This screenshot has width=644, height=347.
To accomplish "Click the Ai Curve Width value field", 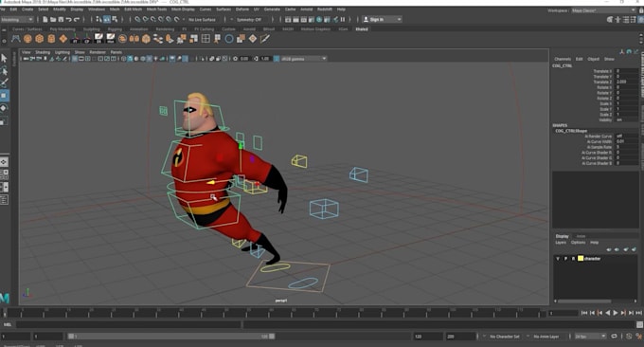I will point(627,141).
